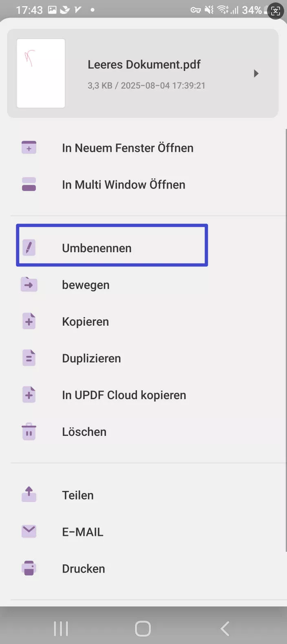287x644 pixels.
Task: Select the Drucken printer icon
Action: (29, 568)
